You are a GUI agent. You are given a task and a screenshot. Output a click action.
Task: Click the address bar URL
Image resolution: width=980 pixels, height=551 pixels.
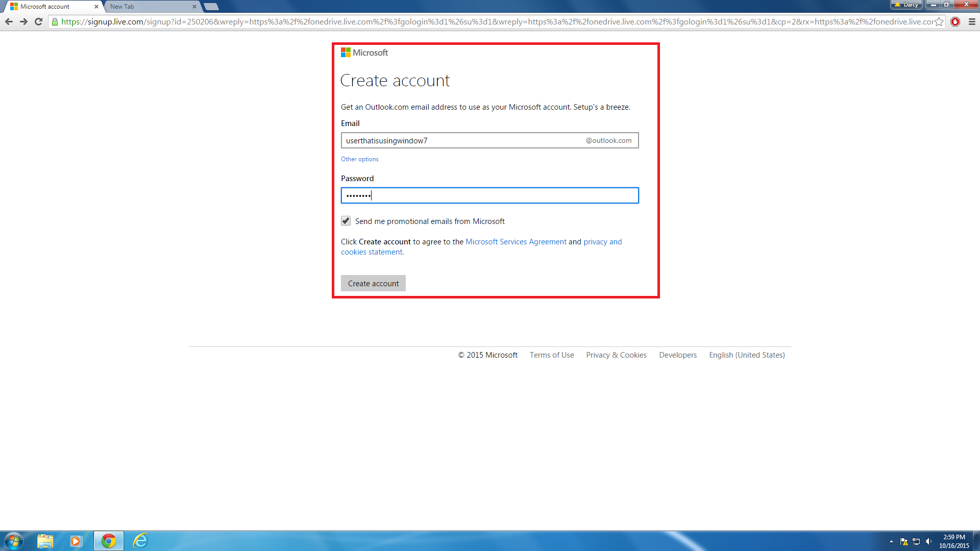click(x=498, y=21)
